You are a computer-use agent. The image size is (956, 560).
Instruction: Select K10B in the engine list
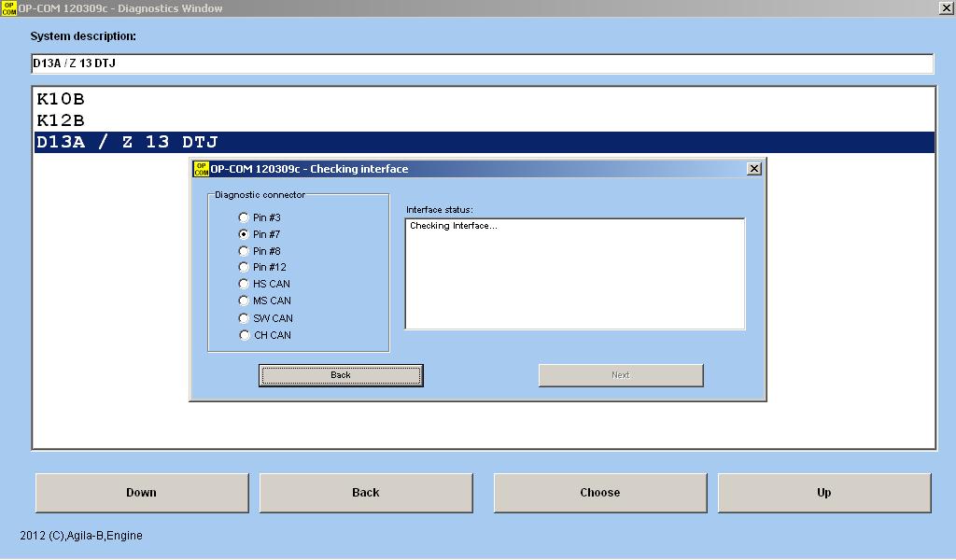485,99
